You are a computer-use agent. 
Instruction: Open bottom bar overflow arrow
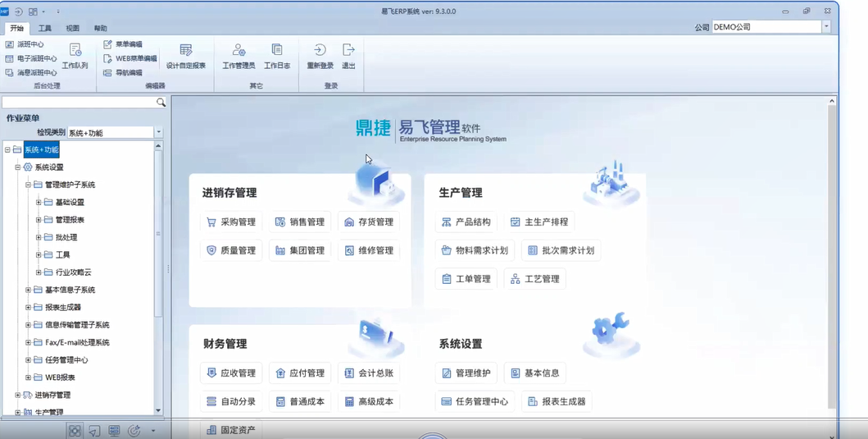click(x=152, y=431)
